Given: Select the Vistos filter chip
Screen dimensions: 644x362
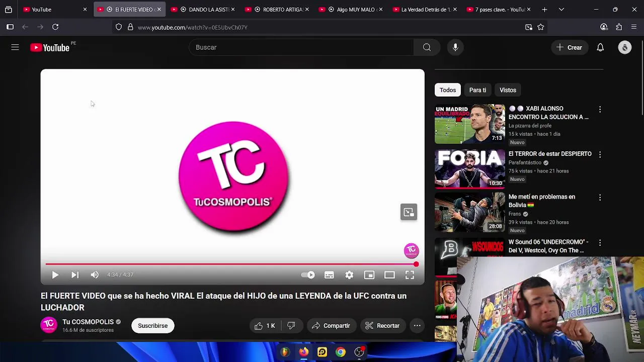Looking at the screenshot, I should pos(508,90).
